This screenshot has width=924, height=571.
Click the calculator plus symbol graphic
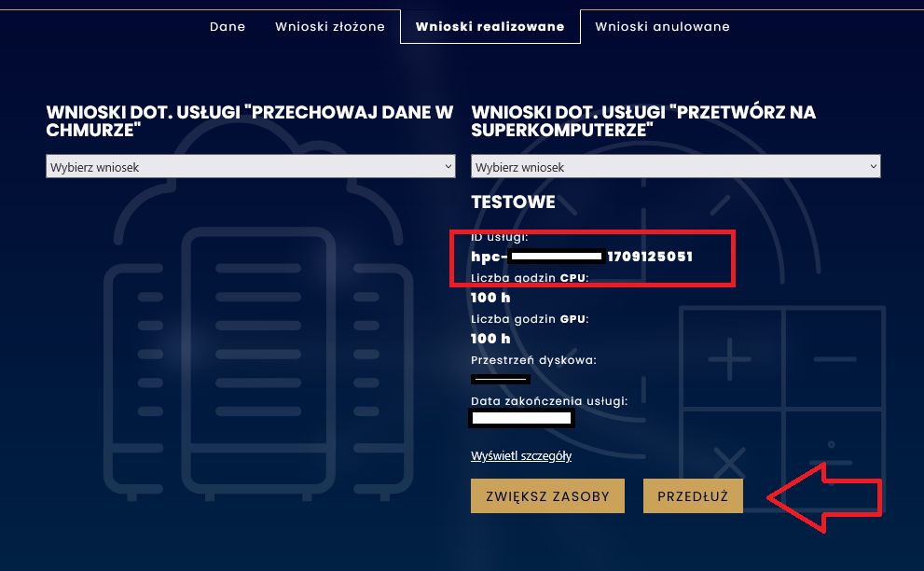coord(730,359)
